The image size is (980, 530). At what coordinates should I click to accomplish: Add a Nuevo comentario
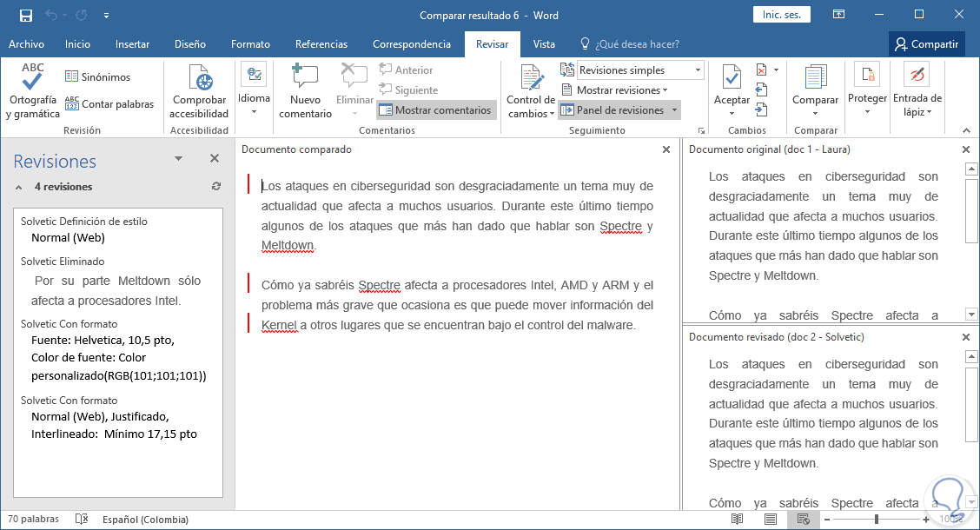[305, 90]
